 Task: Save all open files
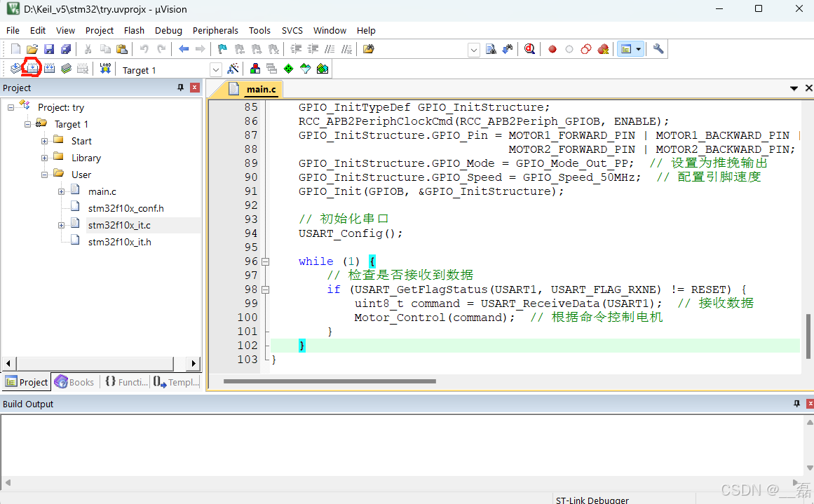[x=66, y=49]
